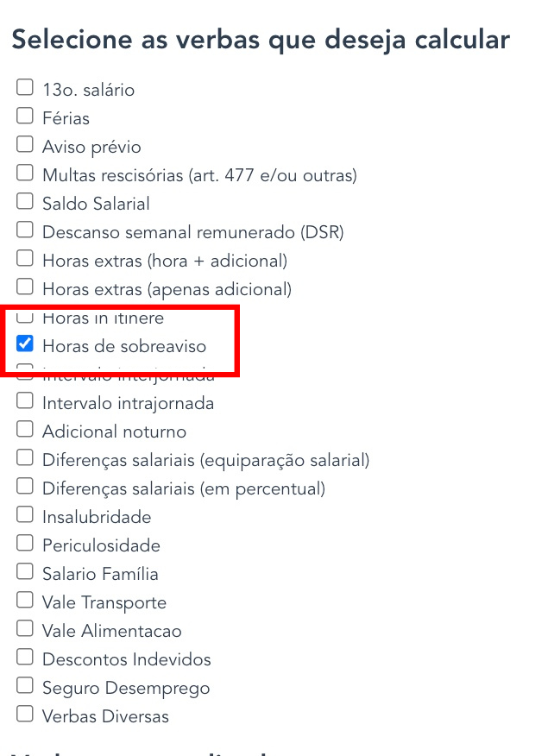Enable the Adicional noturno option
Screen dimensions: 554x756
(25, 429)
